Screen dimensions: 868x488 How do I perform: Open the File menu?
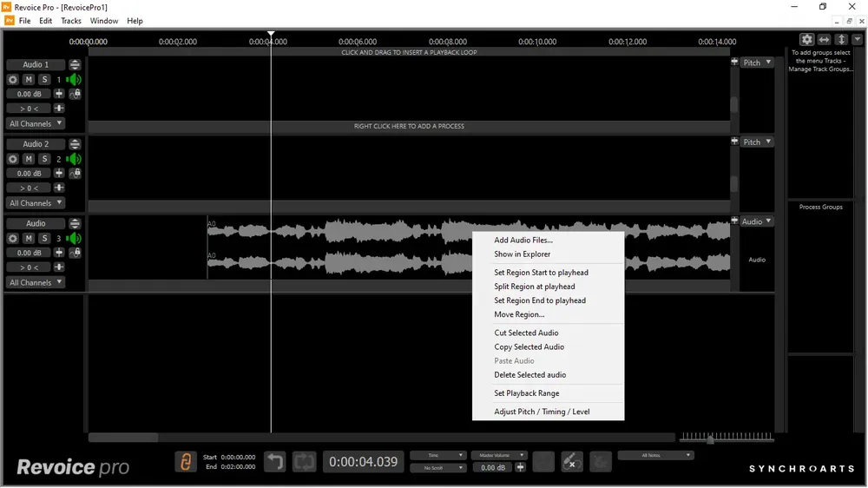tap(24, 21)
